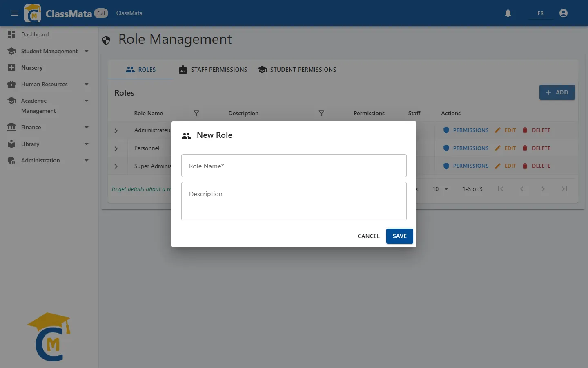Click the pencil Edit for Personnel
The height and width of the screenshot is (368, 588).
click(x=506, y=148)
